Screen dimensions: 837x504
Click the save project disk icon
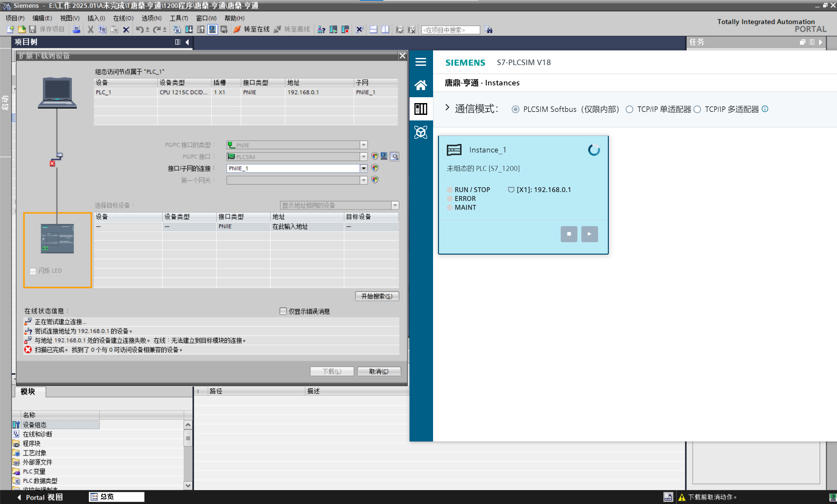point(32,29)
